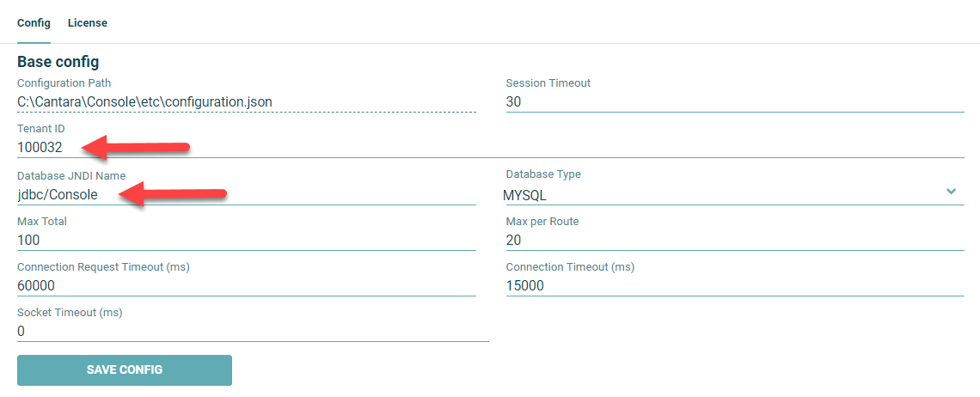Image resolution: width=980 pixels, height=397 pixels.
Task: Switch to the License tab
Action: coord(88,23)
